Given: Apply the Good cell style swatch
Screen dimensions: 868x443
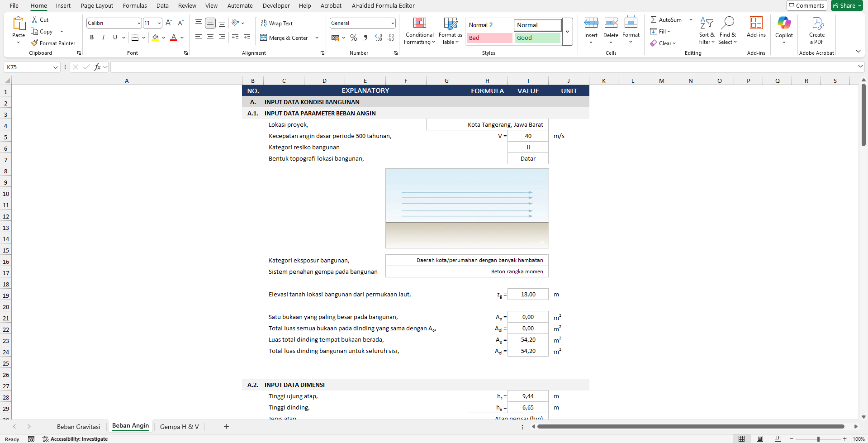Looking at the screenshot, I should pyautogui.click(x=537, y=38).
